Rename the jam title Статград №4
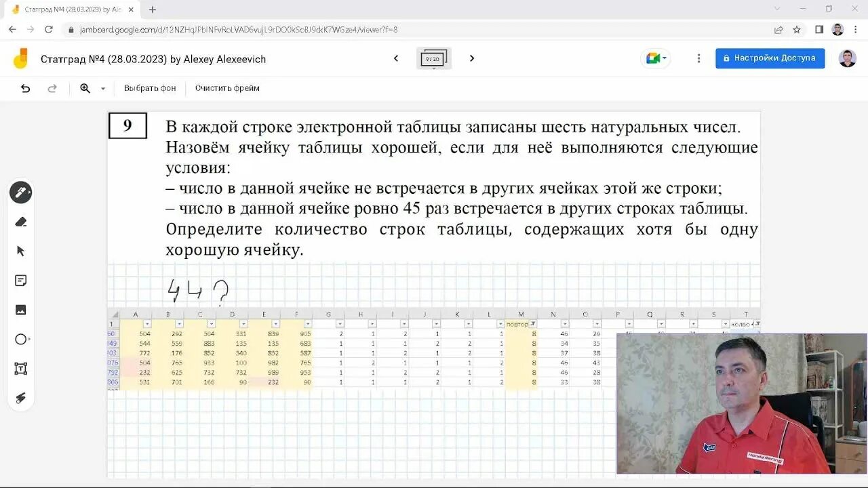 click(153, 60)
